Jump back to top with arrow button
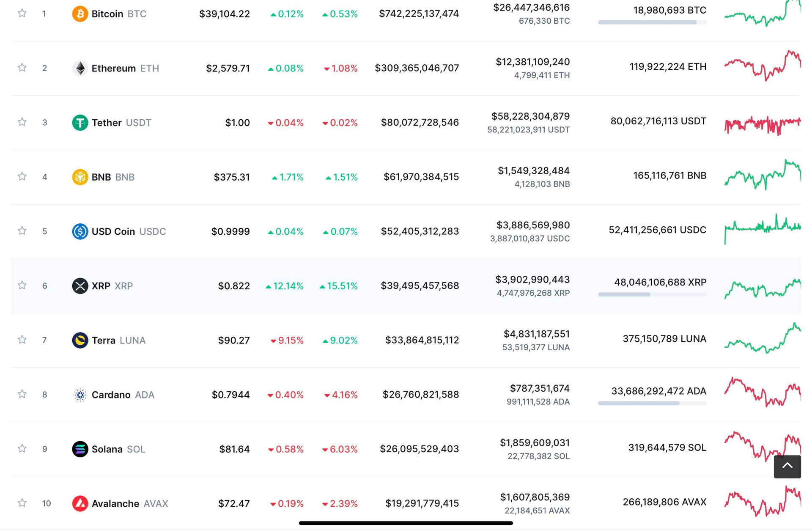Image resolution: width=812 pixels, height=530 pixels. [x=787, y=467]
